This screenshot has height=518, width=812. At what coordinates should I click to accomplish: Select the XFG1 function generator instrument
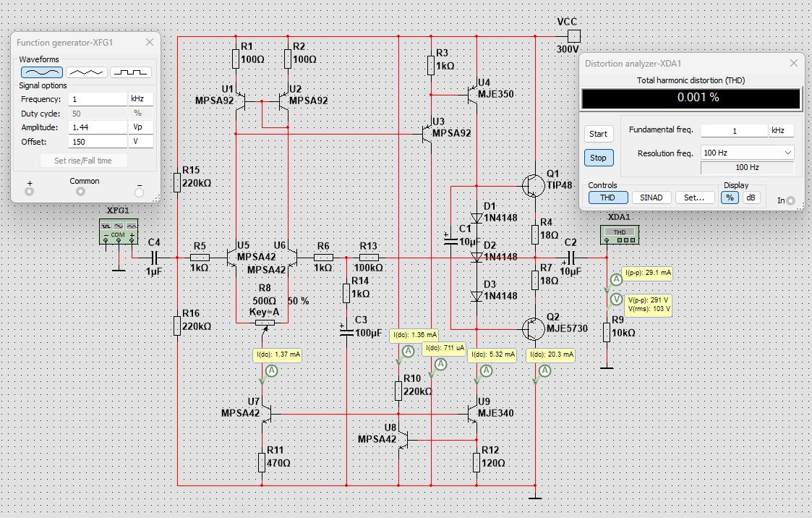119,232
